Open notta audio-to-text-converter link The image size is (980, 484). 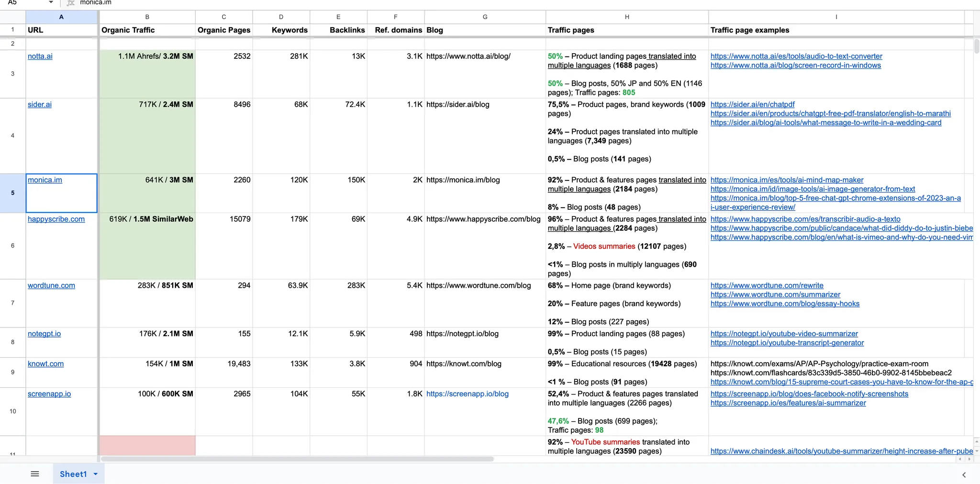796,56
